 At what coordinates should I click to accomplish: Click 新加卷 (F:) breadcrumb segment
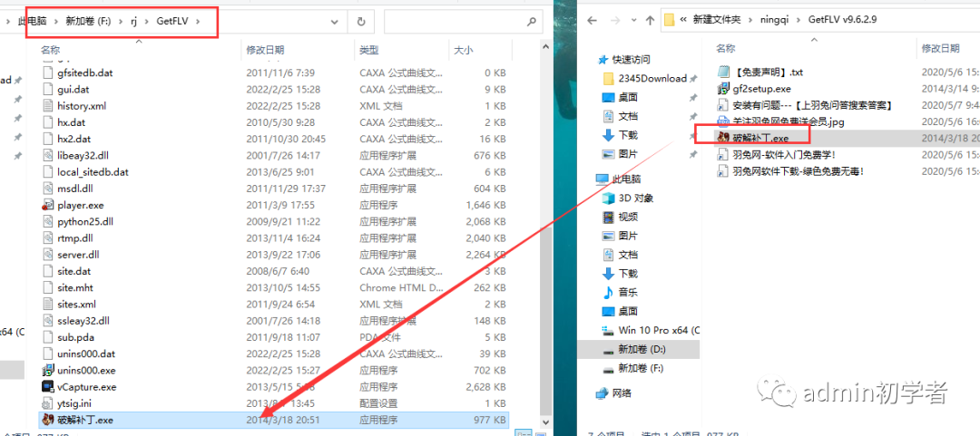tap(88, 21)
